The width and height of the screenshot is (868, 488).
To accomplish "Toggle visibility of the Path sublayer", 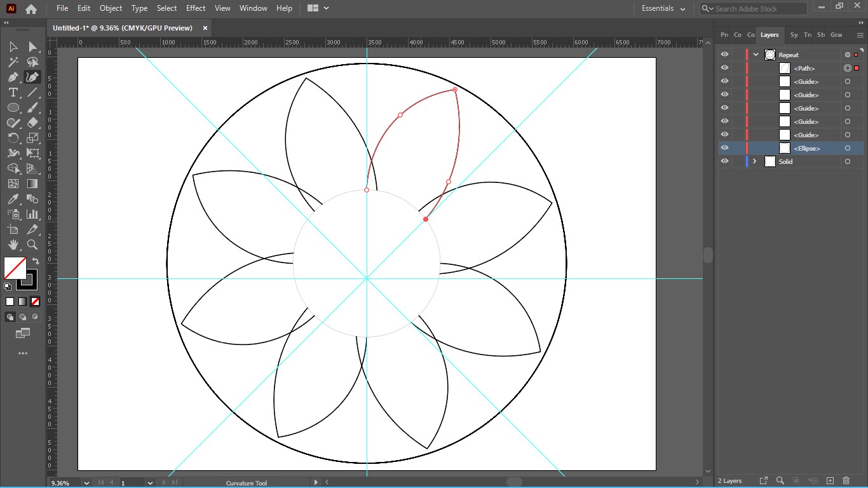I will pos(724,68).
